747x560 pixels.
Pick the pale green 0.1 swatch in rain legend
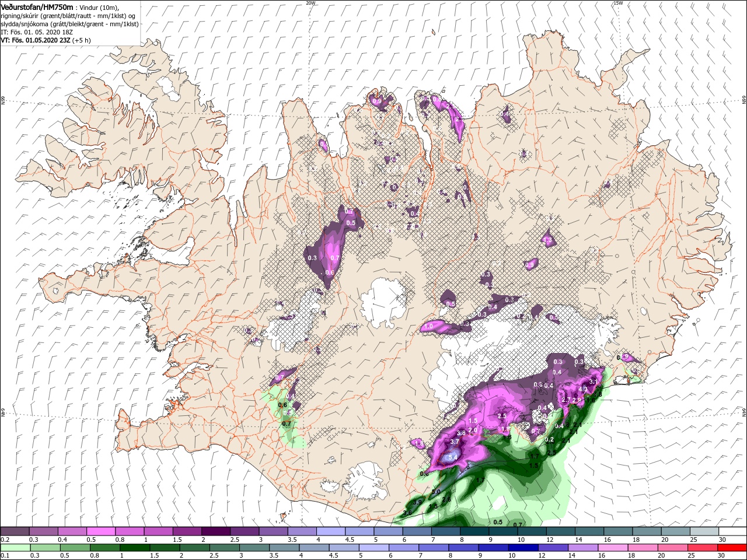pos(15,548)
